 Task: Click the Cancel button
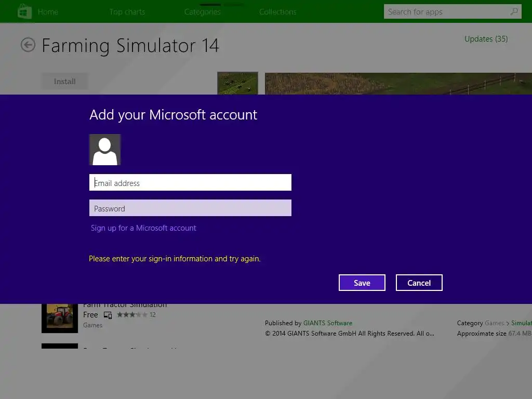[419, 283]
